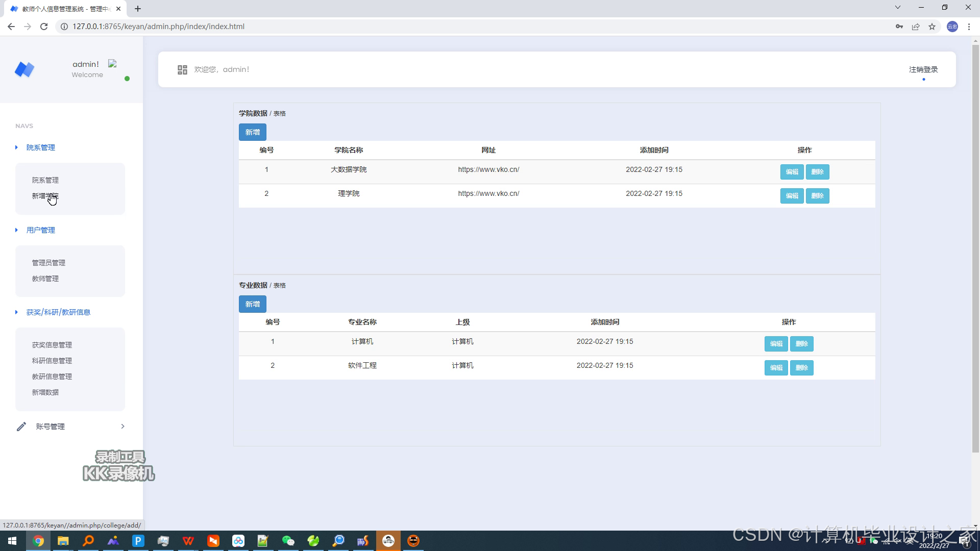Viewport: 980px width, 551px height.
Task: Open the saved passwords key icon
Action: [899, 27]
